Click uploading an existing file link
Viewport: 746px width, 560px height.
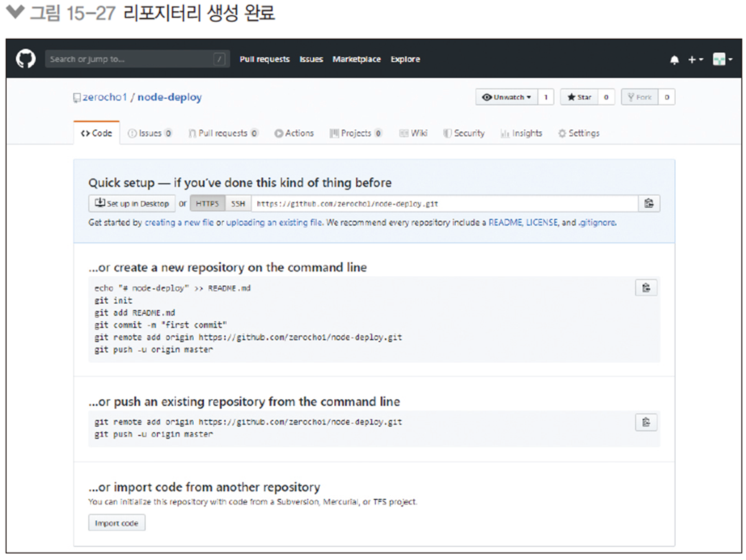(x=274, y=223)
